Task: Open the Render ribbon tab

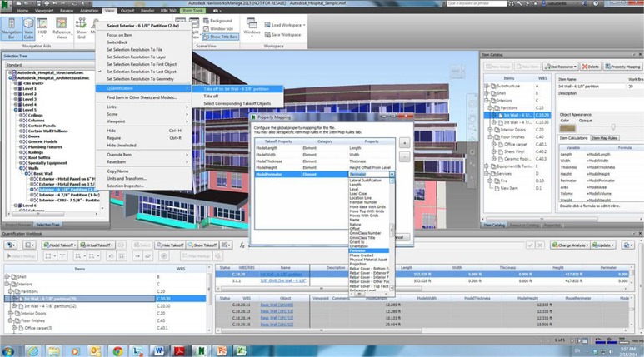Action: click(x=148, y=11)
